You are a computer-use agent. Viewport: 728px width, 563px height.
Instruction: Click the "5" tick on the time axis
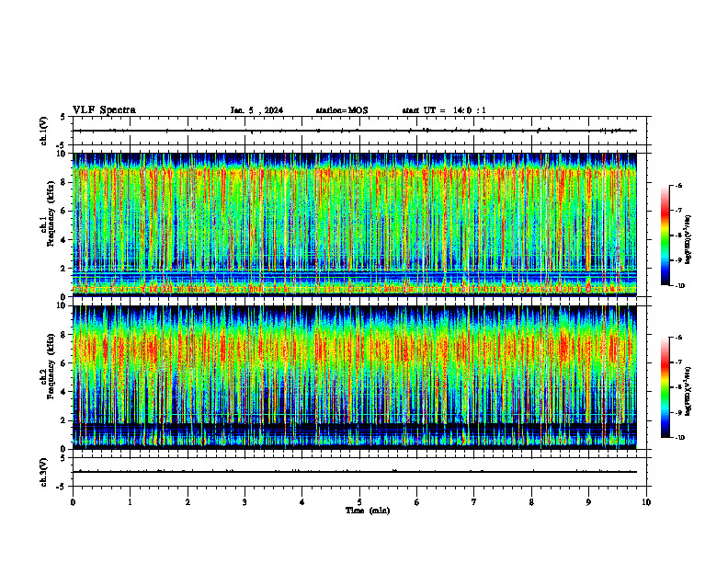coord(359,502)
